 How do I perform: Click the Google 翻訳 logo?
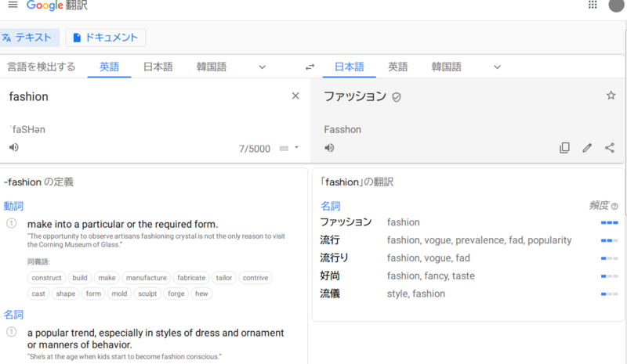(56, 5)
